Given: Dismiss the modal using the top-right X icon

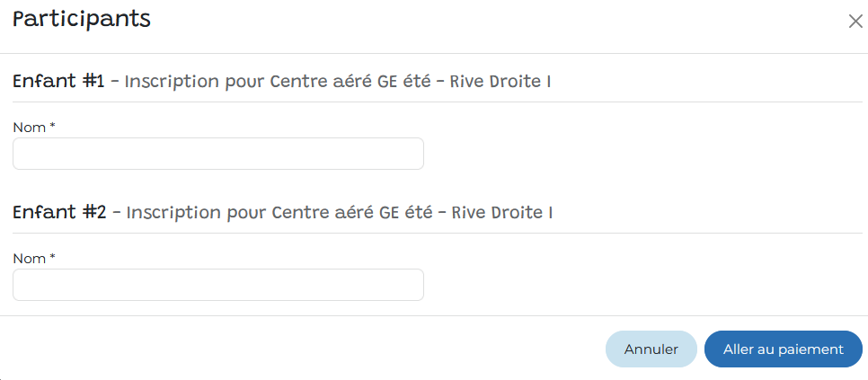Looking at the screenshot, I should coord(855,22).
